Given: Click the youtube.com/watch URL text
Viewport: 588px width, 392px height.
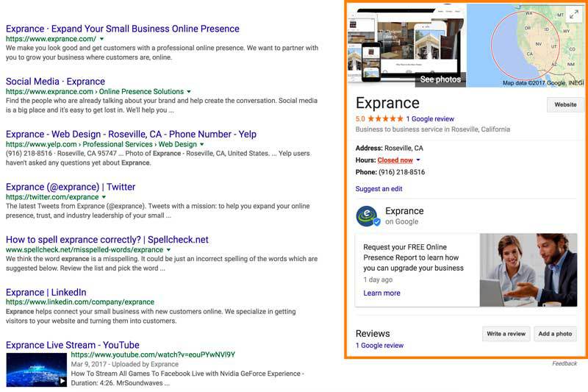Looking at the screenshot, I should [x=153, y=355].
